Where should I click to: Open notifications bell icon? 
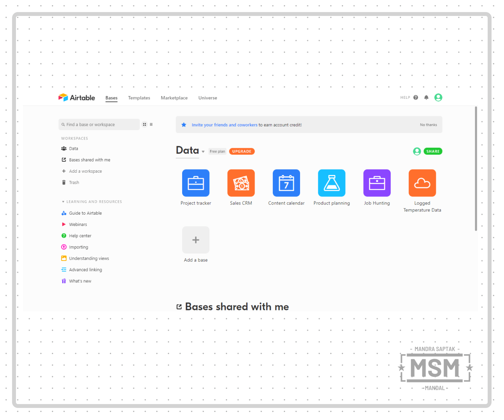(x=426, y=98)
